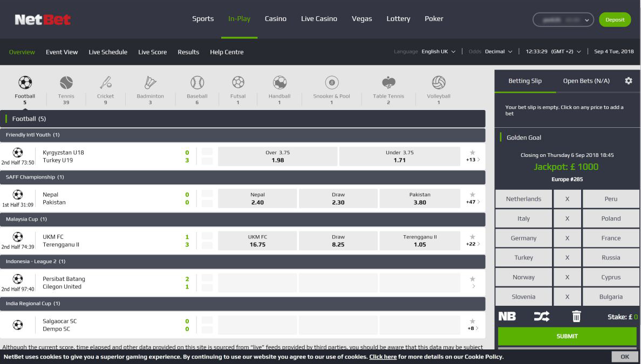Open the Casino menu
This screenshot has height=364, width=641.
pyautogui.click(x=276, y=19)
